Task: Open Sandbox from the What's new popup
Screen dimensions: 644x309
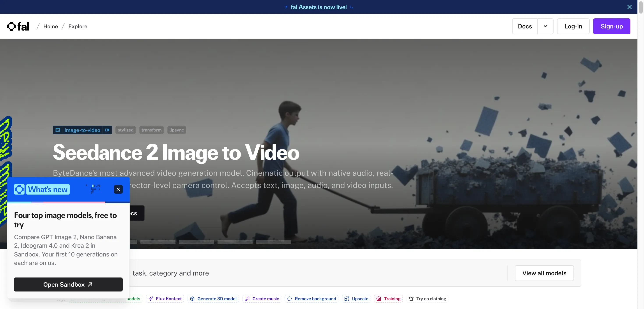Action: pos(68,284)
